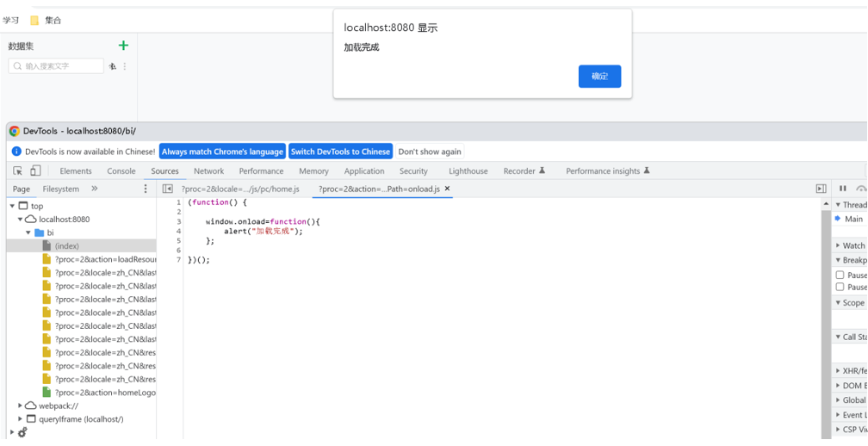Open the Performance tab
Viewport: 868px width, 446px height.
click(261, 171)
